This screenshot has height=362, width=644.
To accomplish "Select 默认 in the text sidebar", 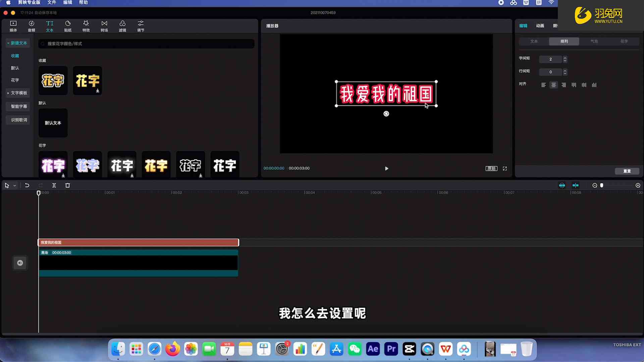I will [x=15, y=68].
